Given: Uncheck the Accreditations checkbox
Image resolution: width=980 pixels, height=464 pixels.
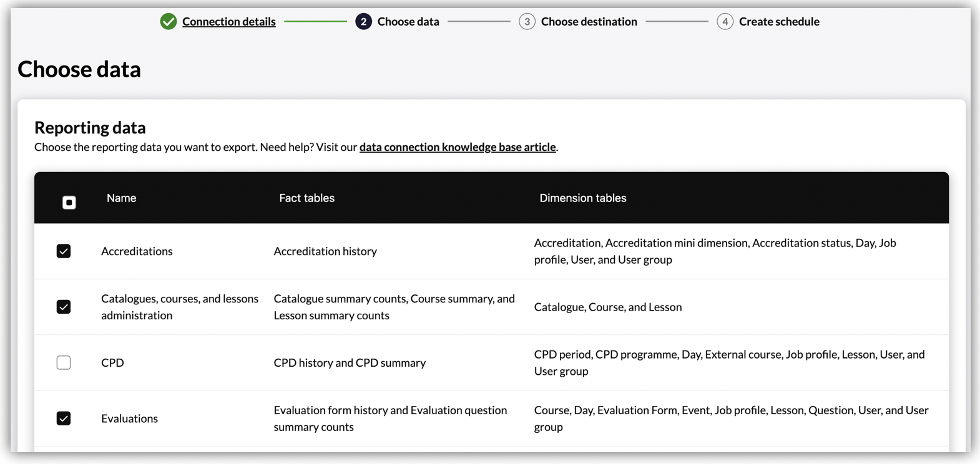Looking at the screenshot, I should (64, 251).
